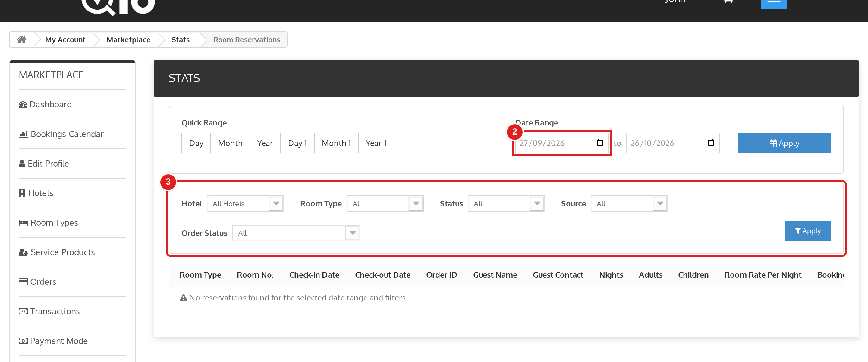
Task: Click the Service Products user-plus icon
Action: pyautogui.click(x=23, y=252)
